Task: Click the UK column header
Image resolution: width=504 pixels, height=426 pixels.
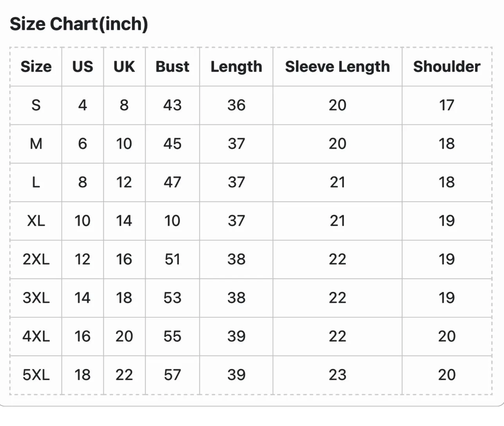Action: (124, 67)
